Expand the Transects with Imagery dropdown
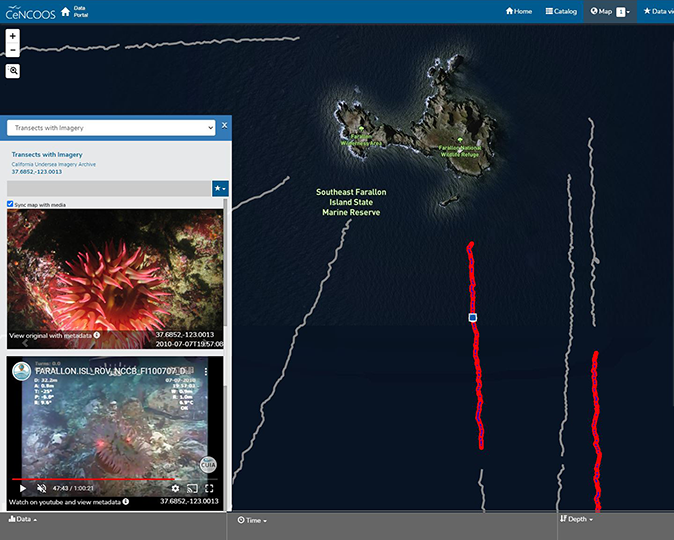The height and width of the screenshot is (540, 674). coord(111,128)
